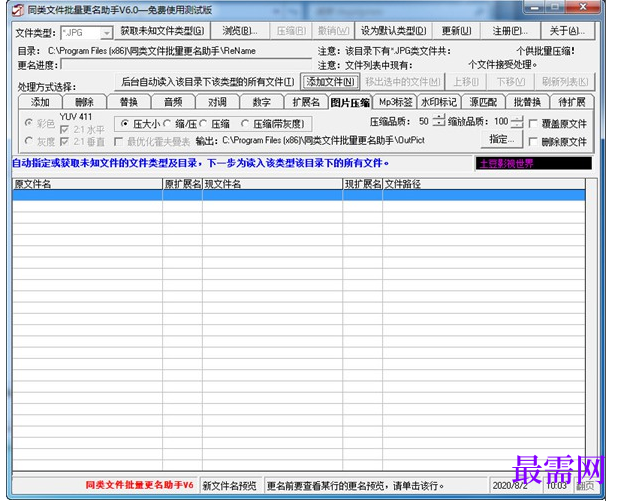Adjust the 压缩品质 stepper arrows
Viewport: 624px width, 501px height.
coord(439,121)
